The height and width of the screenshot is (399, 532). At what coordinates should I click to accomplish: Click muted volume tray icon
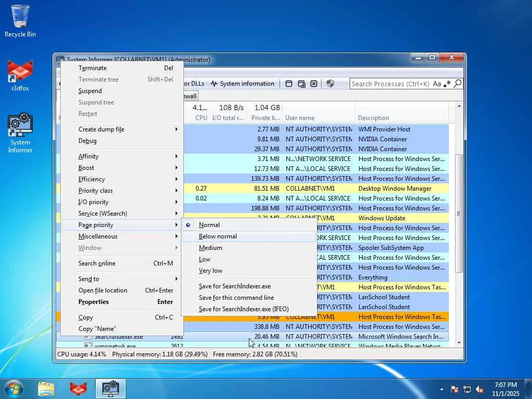tap(480, 390)
